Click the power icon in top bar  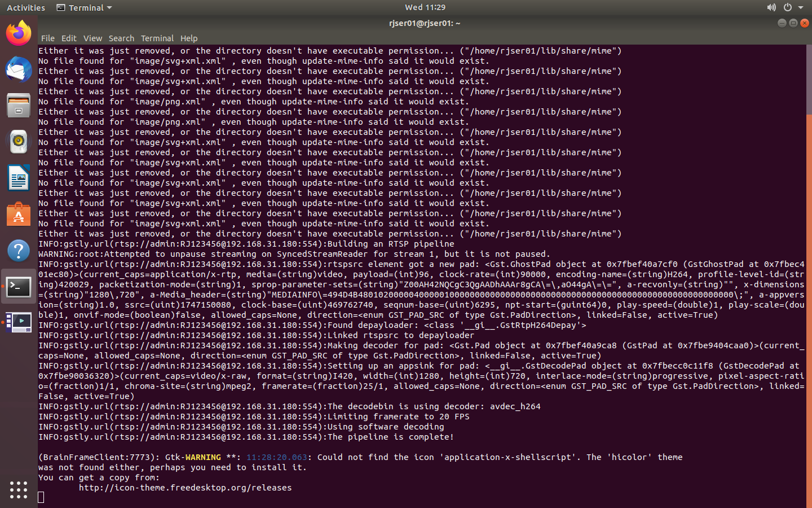pos(788,7)
